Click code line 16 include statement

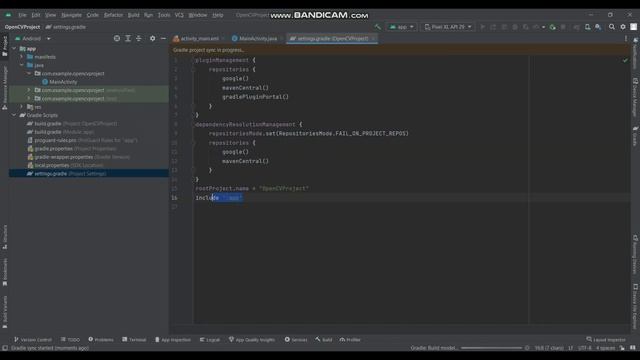coord(219,198)
